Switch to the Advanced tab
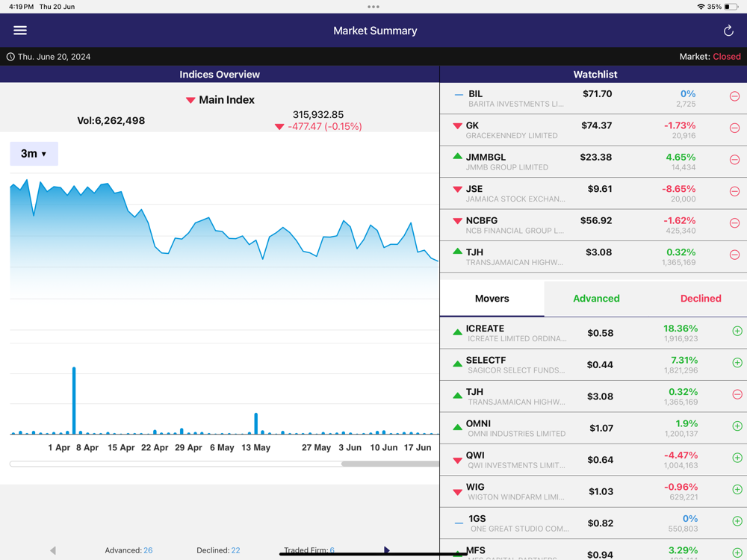The image size is (747, 560). click(x=596, y=299)
